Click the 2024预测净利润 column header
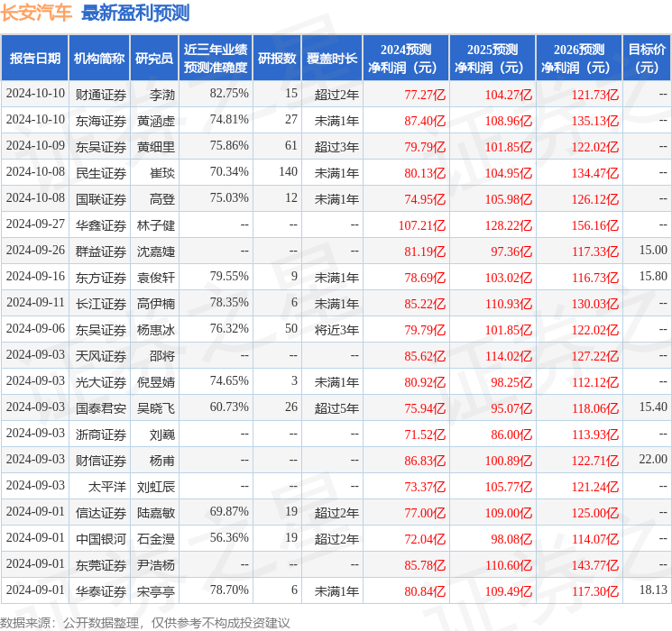 click(x=406, y=59)
